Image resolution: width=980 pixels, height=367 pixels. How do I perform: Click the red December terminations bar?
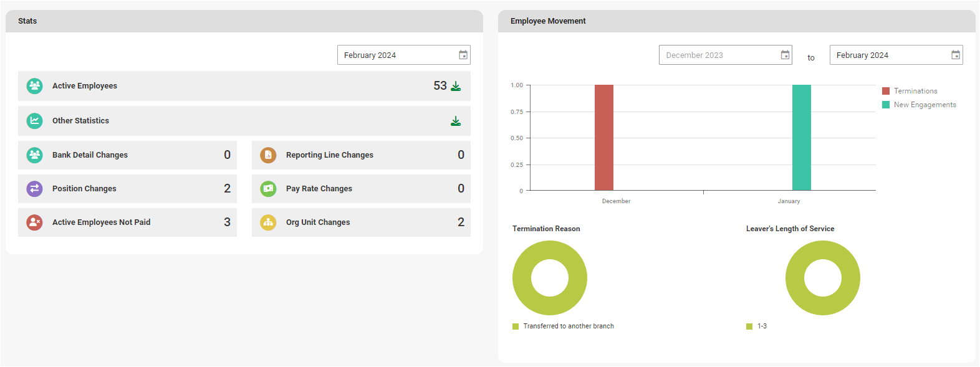coord(603,137)
